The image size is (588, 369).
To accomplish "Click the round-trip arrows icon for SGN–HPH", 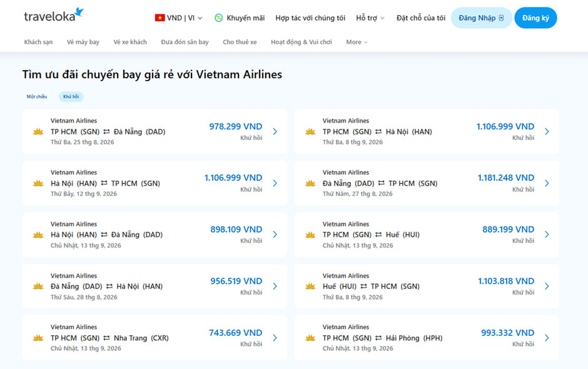I will coord(378,338).
